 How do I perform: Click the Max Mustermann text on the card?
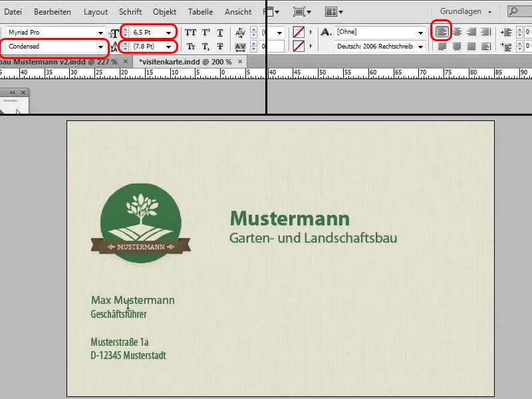[x=132, y=301]
